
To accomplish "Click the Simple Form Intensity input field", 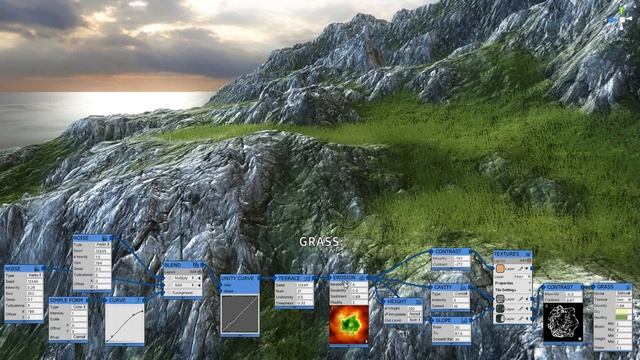I will tap(79, 313).
